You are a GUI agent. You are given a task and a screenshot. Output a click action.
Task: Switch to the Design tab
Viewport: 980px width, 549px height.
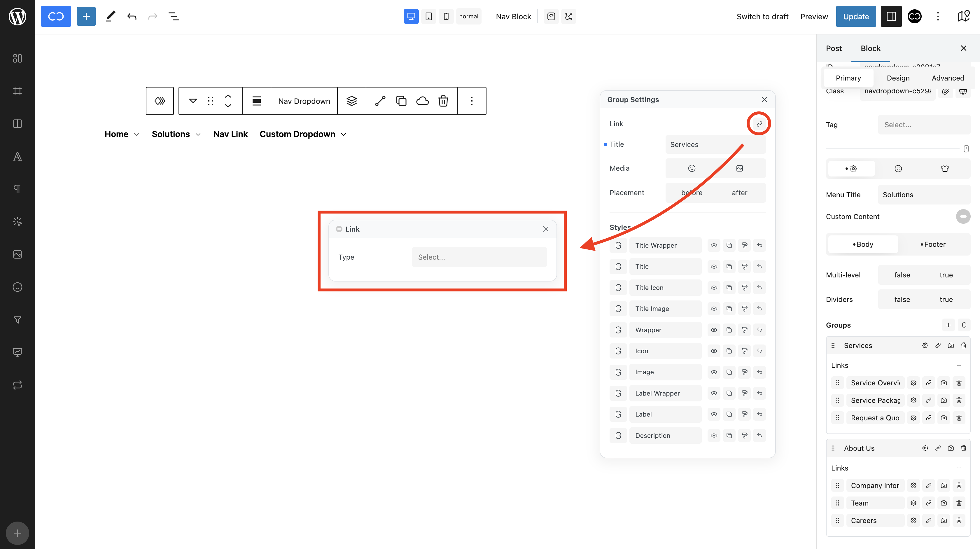tap(898, 78)
